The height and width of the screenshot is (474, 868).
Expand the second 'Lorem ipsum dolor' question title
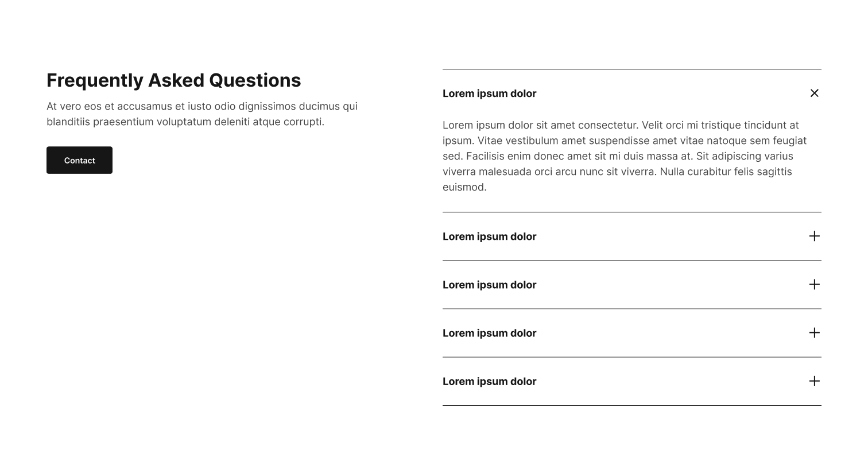tap(489, 236)
